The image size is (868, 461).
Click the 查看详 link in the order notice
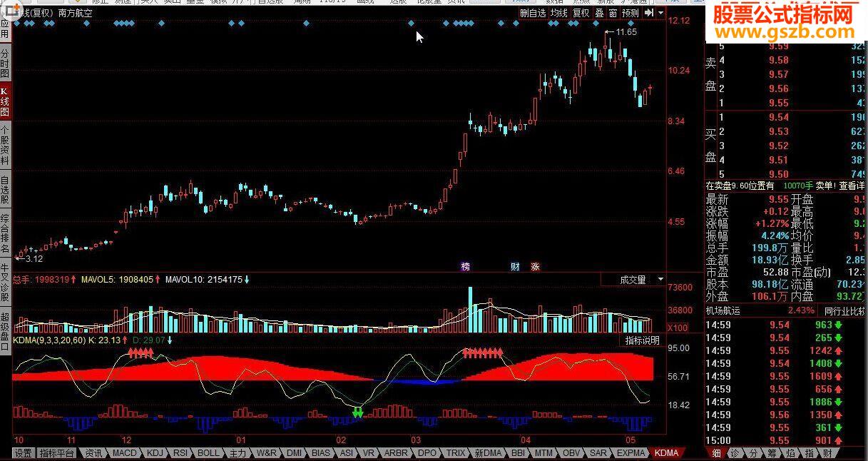852,186
